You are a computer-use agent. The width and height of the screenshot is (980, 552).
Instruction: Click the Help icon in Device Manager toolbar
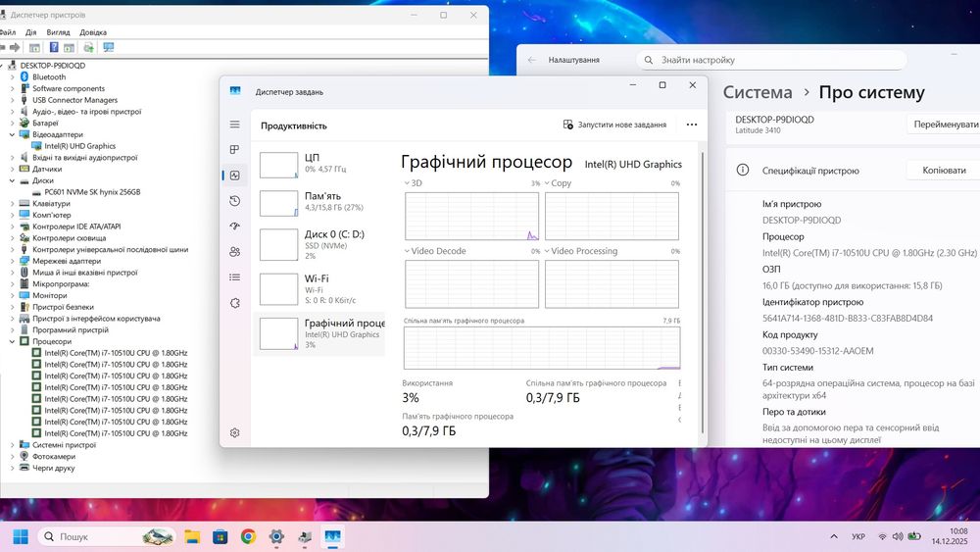[x=54, y=47]
